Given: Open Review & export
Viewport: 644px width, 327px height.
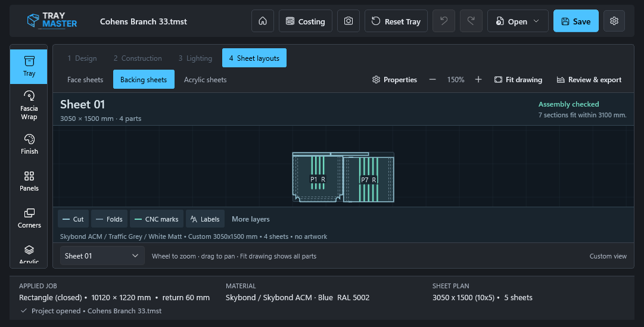Looking at the screenshot, I should coord(589,80).
